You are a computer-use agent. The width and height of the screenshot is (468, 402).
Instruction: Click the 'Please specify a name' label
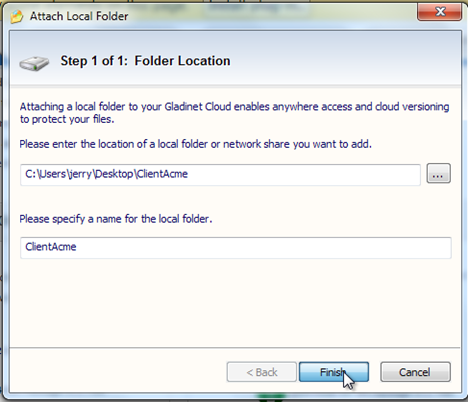(116, 219)
